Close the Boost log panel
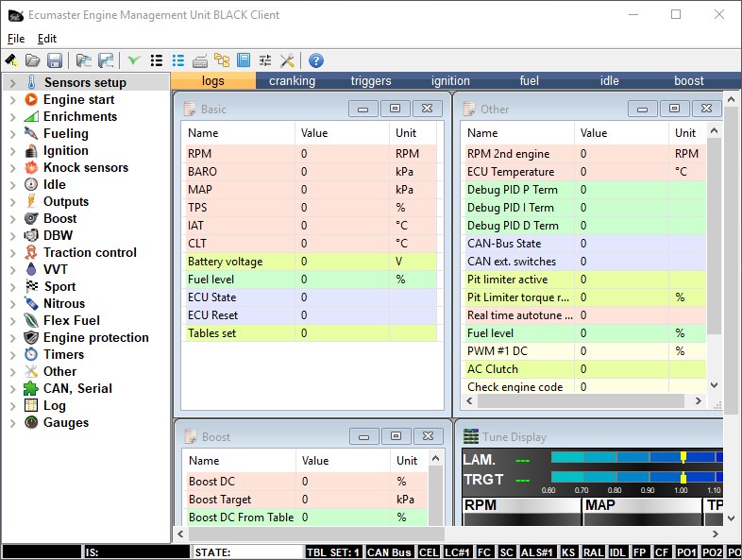The width and height of the screenshot is (742, 560). coord(429,436)
